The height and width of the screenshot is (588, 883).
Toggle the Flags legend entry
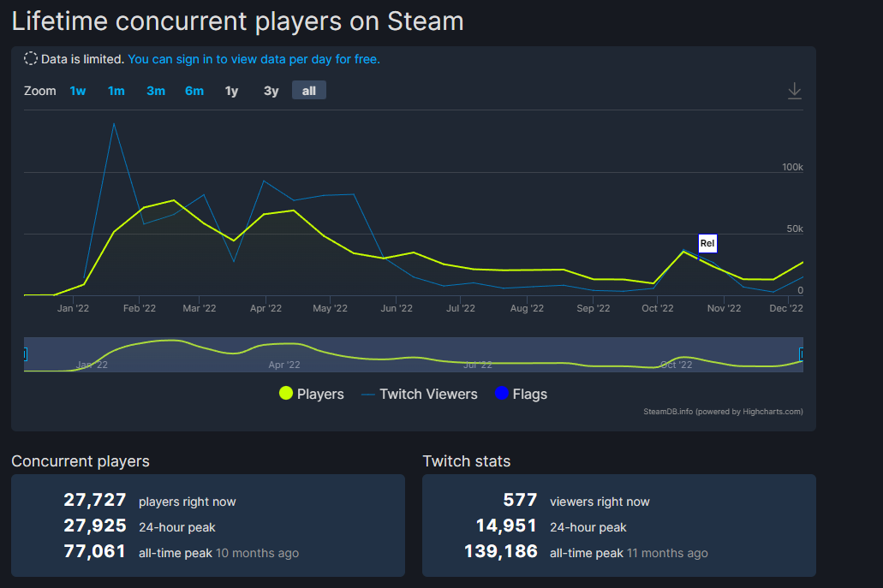[521, 394]
